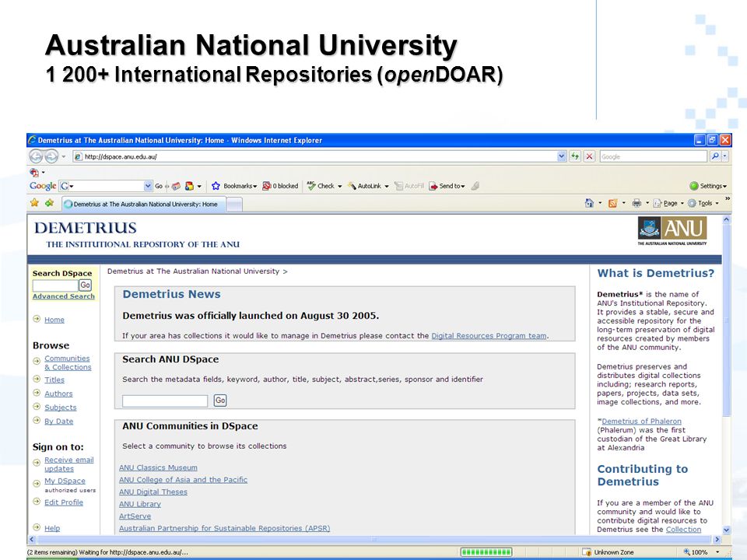
Task: Click the popup blocker '0 blocked' icon
Action: pos(267,186)
